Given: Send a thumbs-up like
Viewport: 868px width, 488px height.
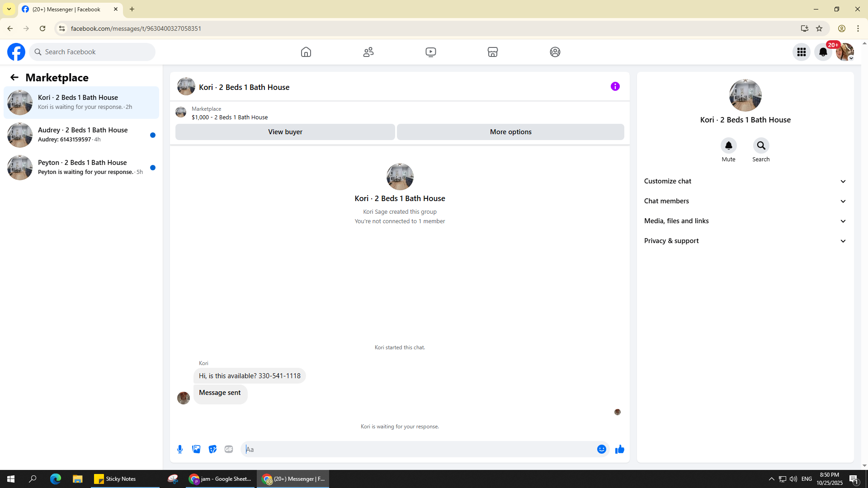Looking at the screenshot, I should pos(619,449).
